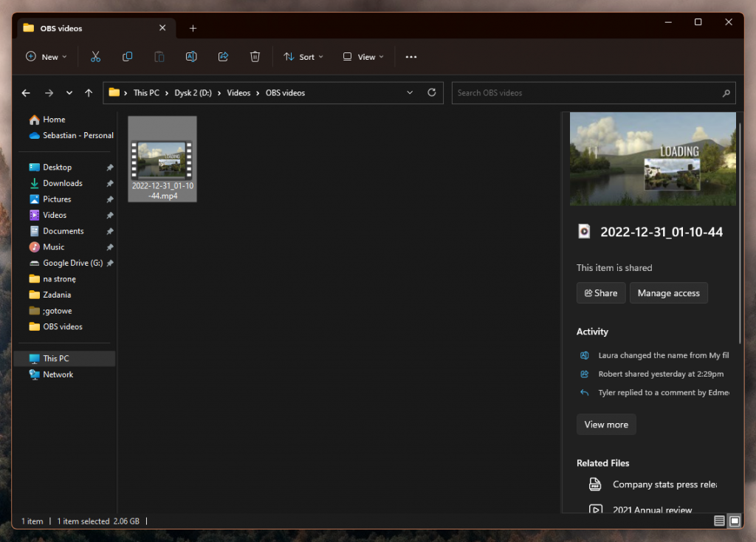Open the See more ellipsis menu
The image size is (756, 542).
coord(411,56)
